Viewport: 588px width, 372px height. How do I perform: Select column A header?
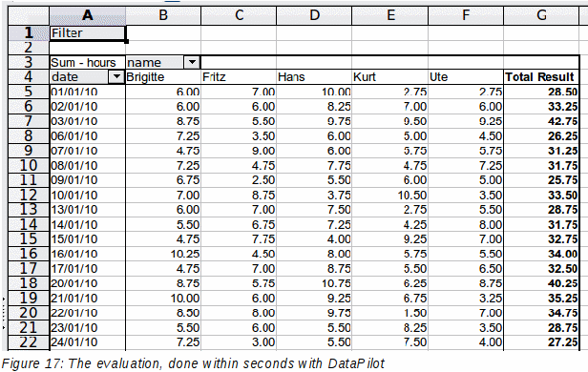88,15
